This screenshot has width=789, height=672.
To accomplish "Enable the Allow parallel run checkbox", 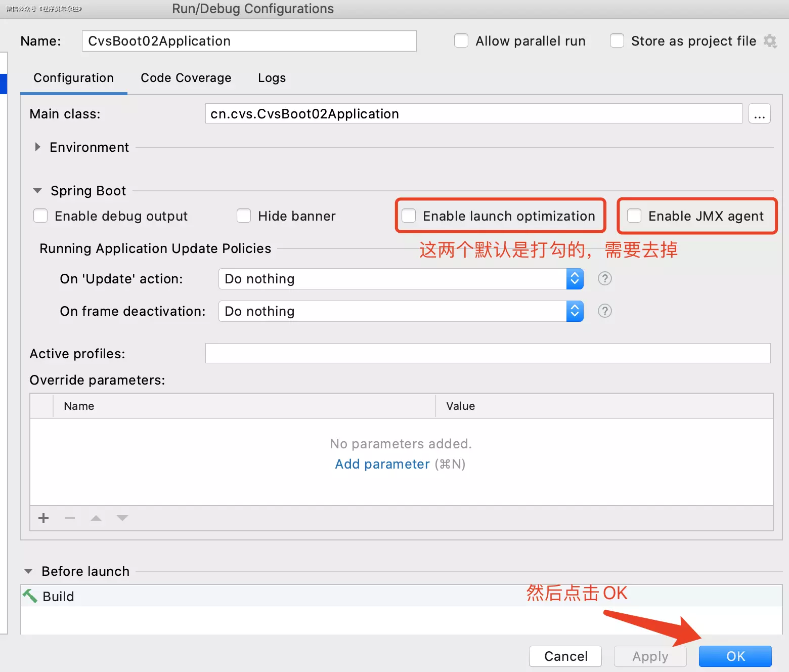I will [461, 41].
